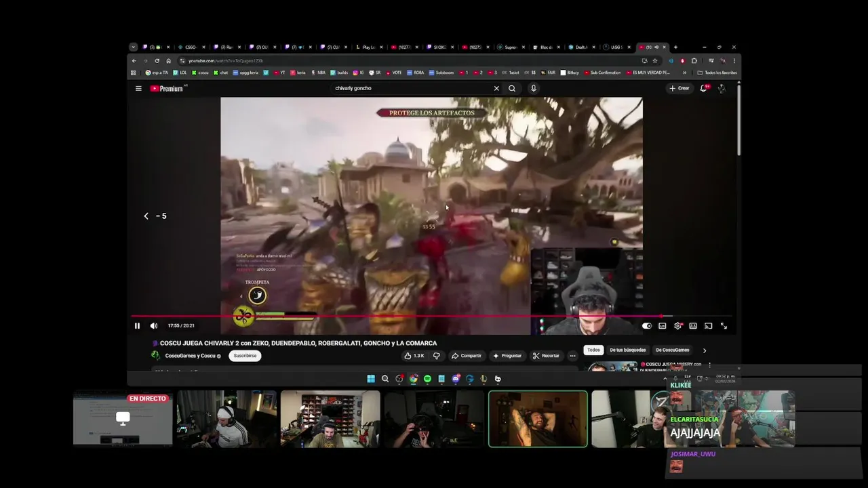
Task: Open YouTube notifications with the bell icon
Action: [x=704, y=88]
